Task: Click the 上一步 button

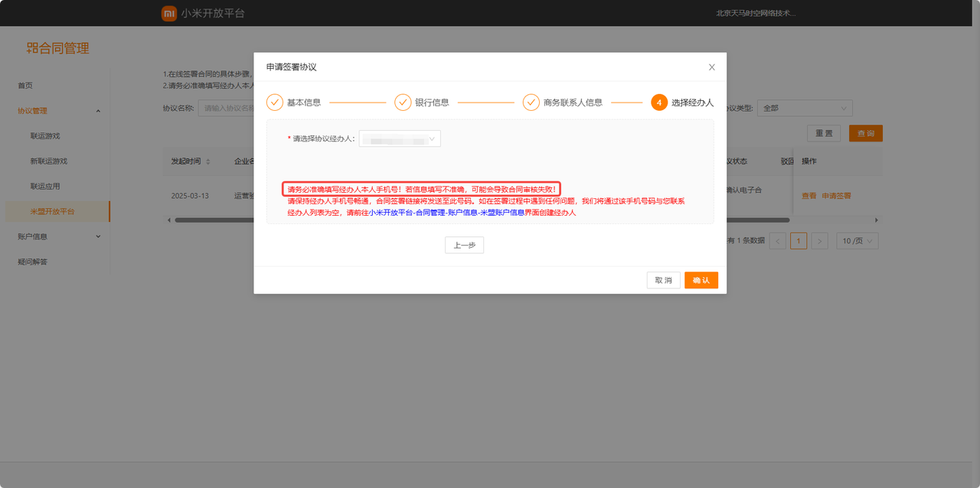Action: [464, 246]
